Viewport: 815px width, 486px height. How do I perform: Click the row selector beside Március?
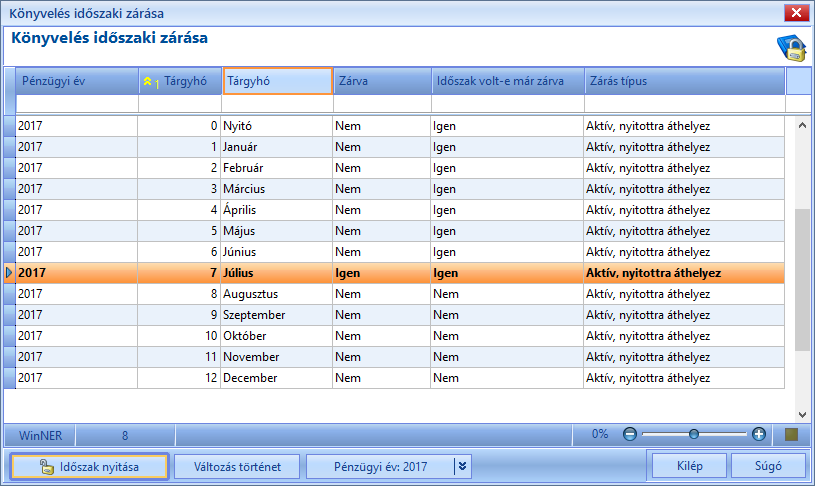10,189
